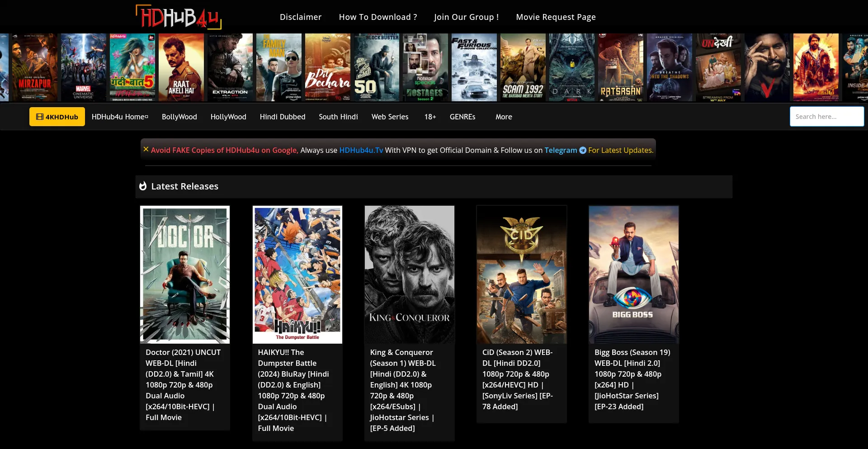Open CiD (Season 2) WEB-DL title link
This screenshot has height=449, width=868.
coord(518,379)
